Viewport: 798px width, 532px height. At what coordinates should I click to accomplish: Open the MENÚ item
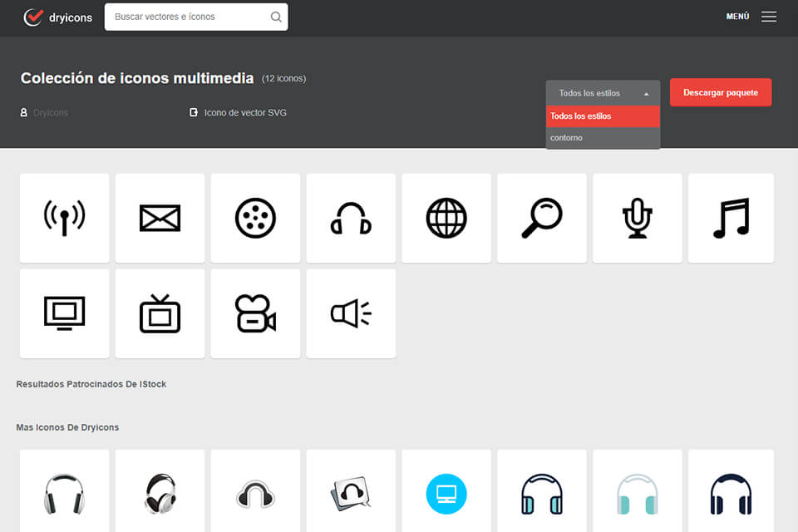[x=737, y=16]
